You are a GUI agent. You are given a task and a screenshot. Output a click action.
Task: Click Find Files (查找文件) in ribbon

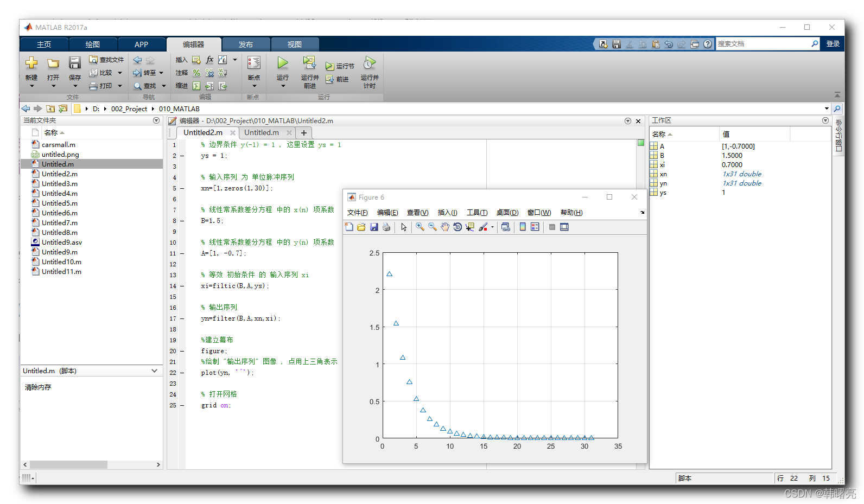(x=106, y=60)
